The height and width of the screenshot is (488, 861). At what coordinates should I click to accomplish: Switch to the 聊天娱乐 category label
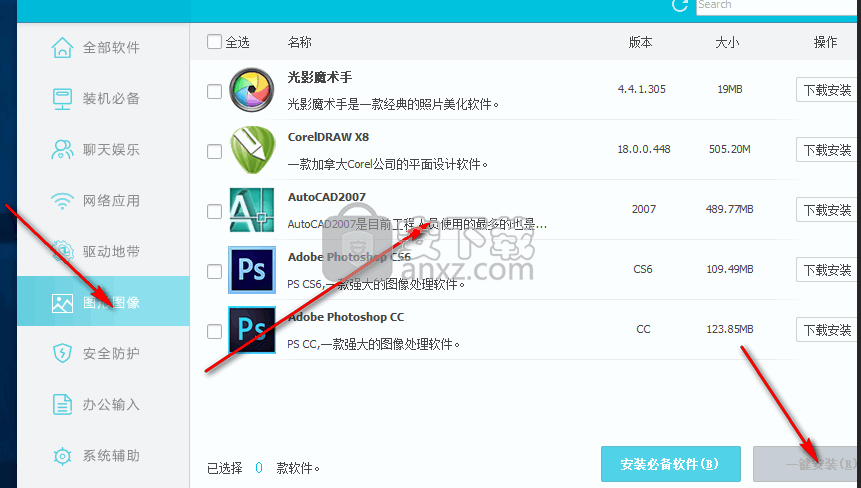[x=111, y=150]
